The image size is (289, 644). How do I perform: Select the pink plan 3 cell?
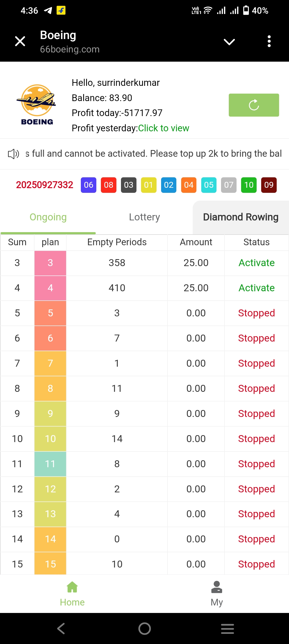click(50, 263)
